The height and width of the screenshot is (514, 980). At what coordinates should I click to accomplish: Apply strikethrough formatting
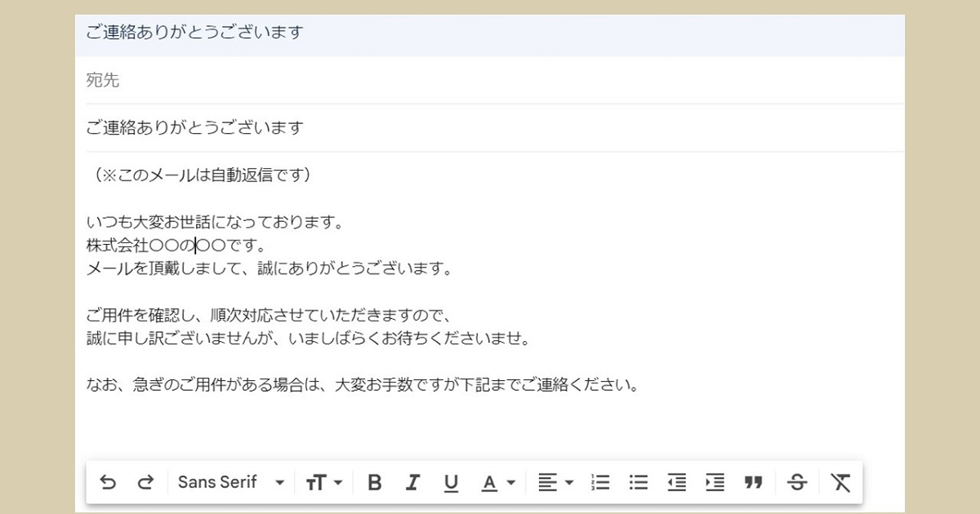(796, 482)
